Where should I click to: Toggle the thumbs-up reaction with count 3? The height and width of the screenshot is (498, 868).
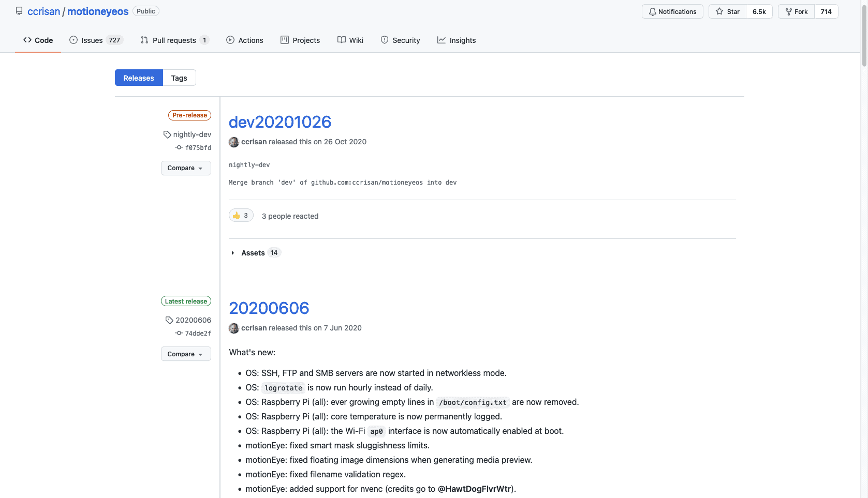[241, 216]
